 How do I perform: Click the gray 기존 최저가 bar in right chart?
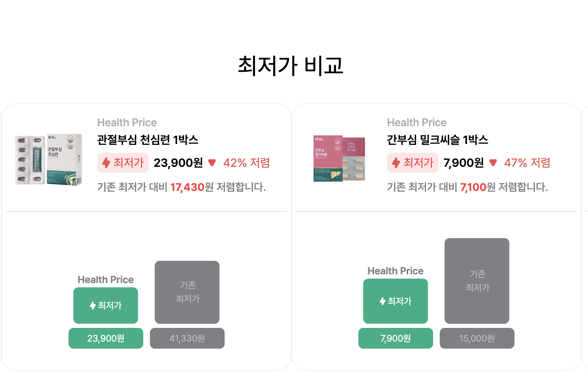[x=477, y=281]
